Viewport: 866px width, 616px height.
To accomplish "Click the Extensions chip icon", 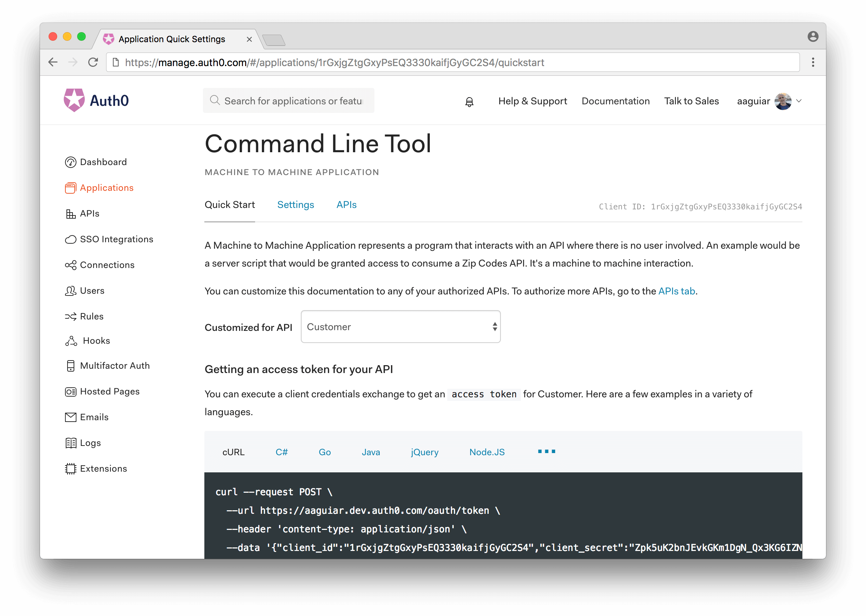I will (70, 469).
